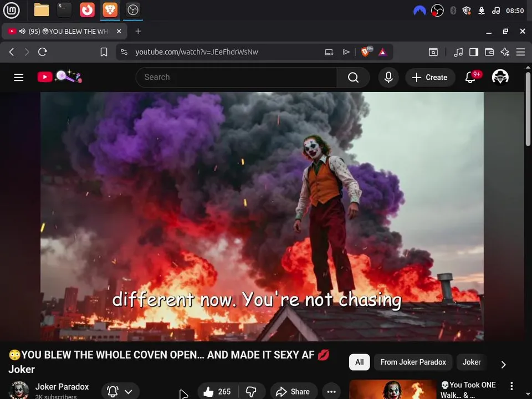Open the Brave playlist music icon
The width and height of the screenshot is (532, 399).
pos(458,52)
